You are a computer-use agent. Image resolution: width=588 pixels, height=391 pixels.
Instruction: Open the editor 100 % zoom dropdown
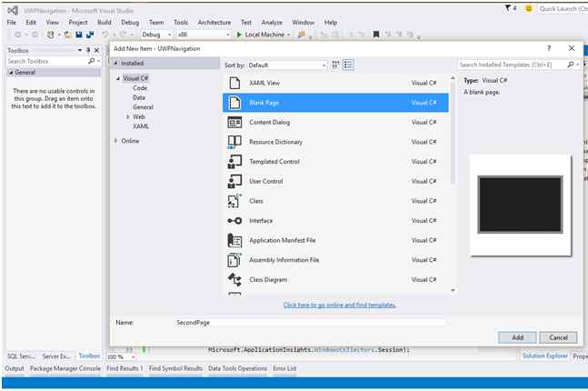[x=133, y=356]
